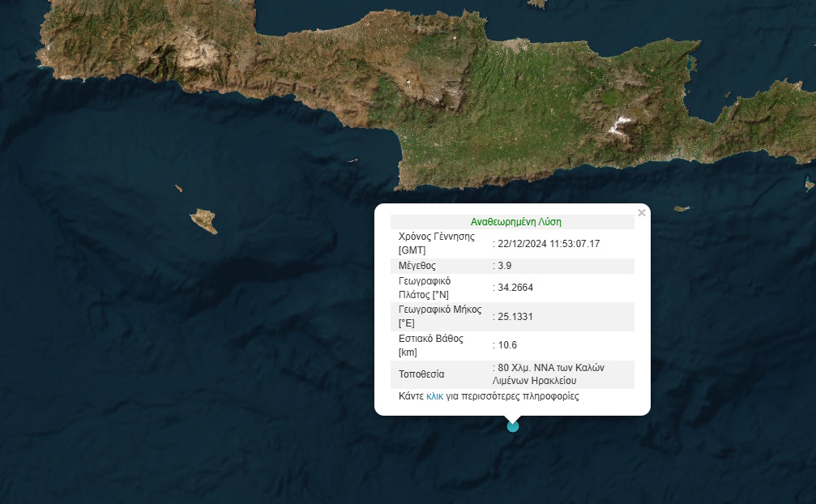Select the origin time value 22/12/2024 11:53:07.17
Image resolution: width=816 pixels, height=504 pixels.
[x=551, y=244]
